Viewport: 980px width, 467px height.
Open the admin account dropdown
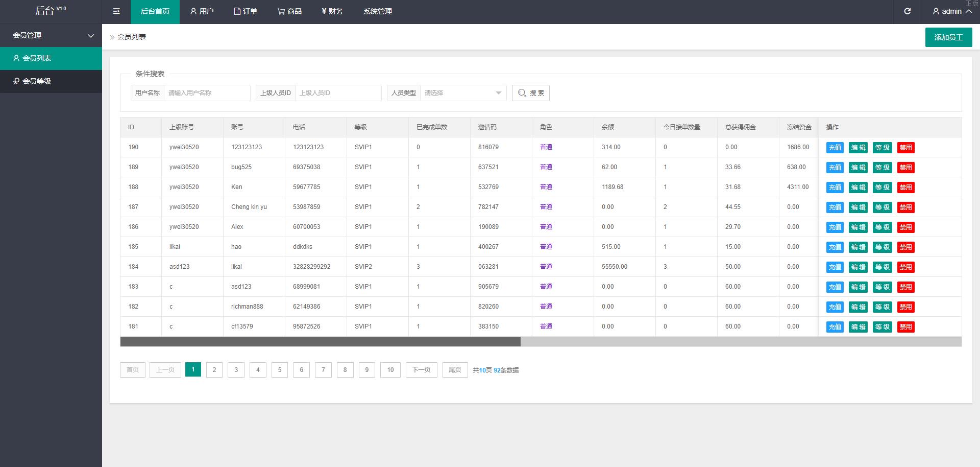pos(951,11)
